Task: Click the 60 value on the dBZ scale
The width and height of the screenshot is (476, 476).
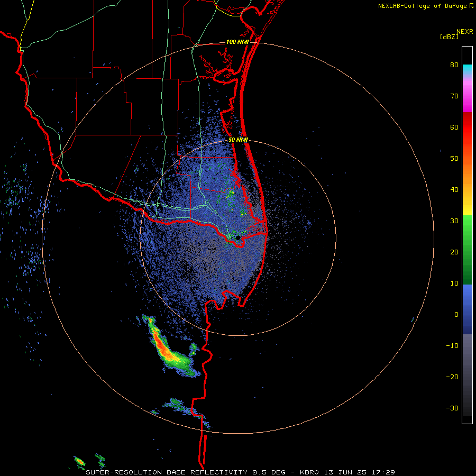Action: [x=454, y=127]
